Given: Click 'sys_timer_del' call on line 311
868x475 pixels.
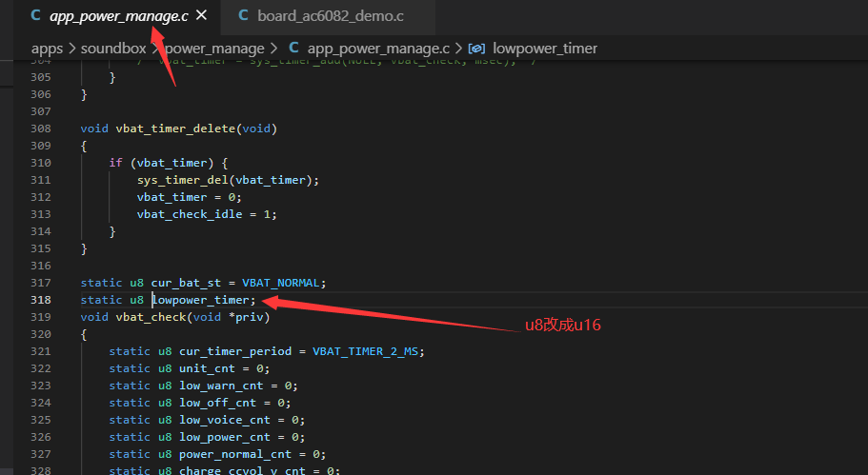Looking at the screenshot, I should click(183, 180).
